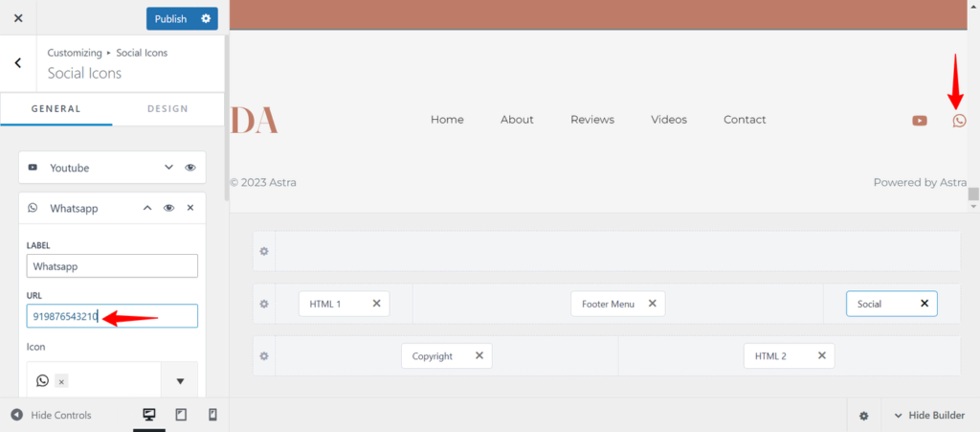This screenshot has width=980, height=432.
Task: Open Publish settings gear icon
Action: [206, 18]
